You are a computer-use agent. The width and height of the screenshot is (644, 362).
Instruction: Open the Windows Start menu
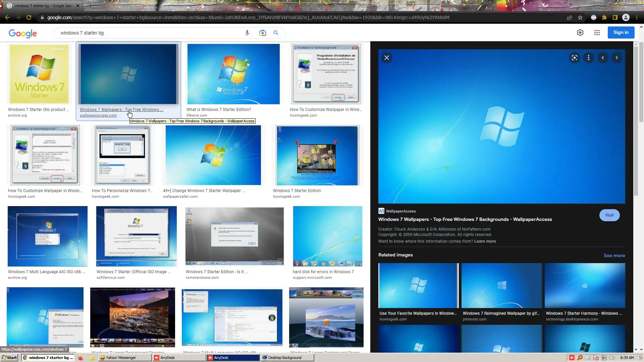click(x=9, y=358)
